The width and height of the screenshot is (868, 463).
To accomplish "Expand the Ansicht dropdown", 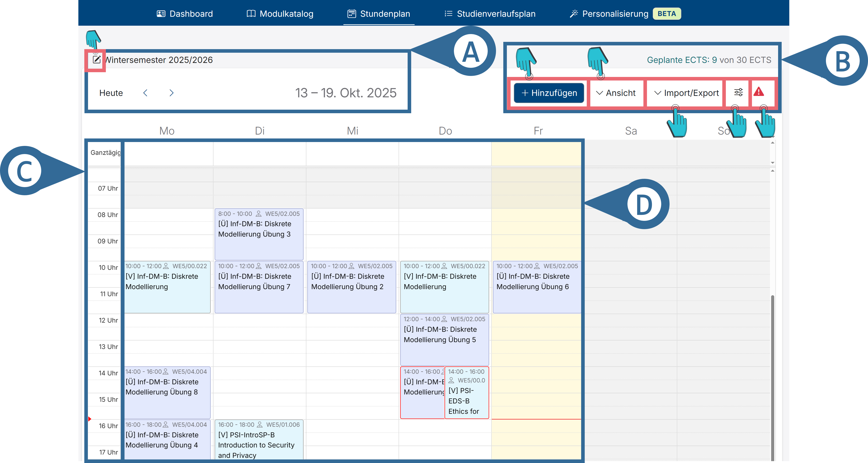I will coord(616,93).
